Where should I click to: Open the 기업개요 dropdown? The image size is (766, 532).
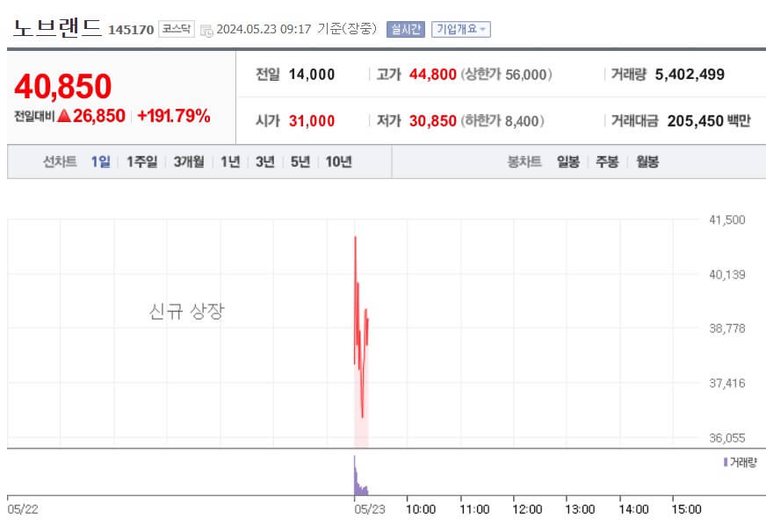(x=458, y=29)
